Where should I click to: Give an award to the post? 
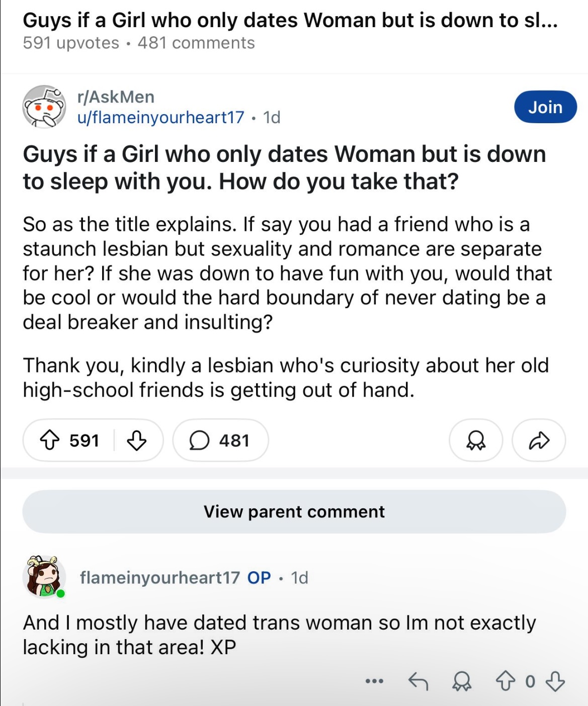tap(476, 440)
